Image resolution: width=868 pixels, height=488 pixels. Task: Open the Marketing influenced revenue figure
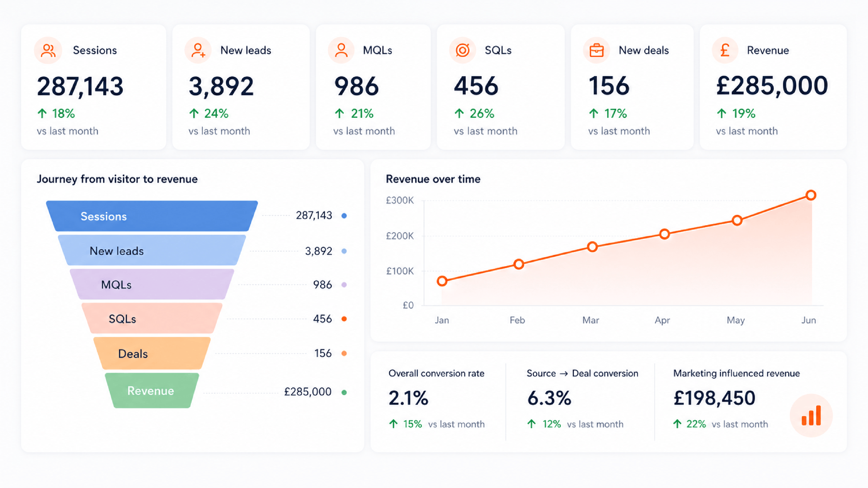tap(714, 398)
